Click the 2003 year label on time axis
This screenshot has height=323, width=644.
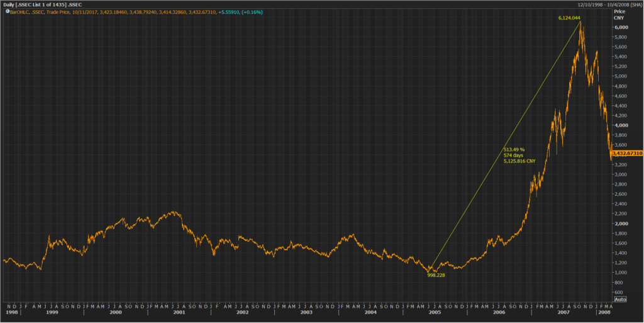pyautogui.click(x=307, y=312)
